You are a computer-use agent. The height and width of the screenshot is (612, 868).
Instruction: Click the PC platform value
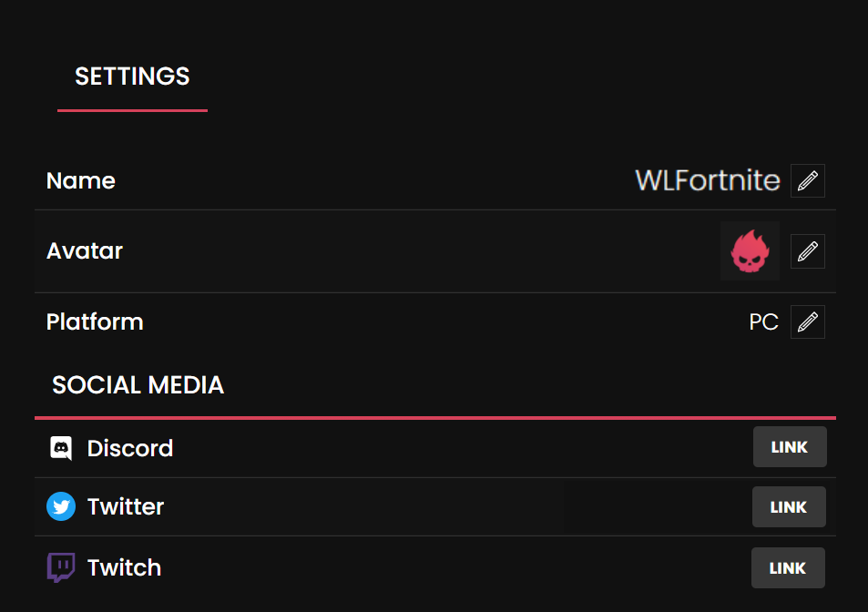[x=763, y=322]
